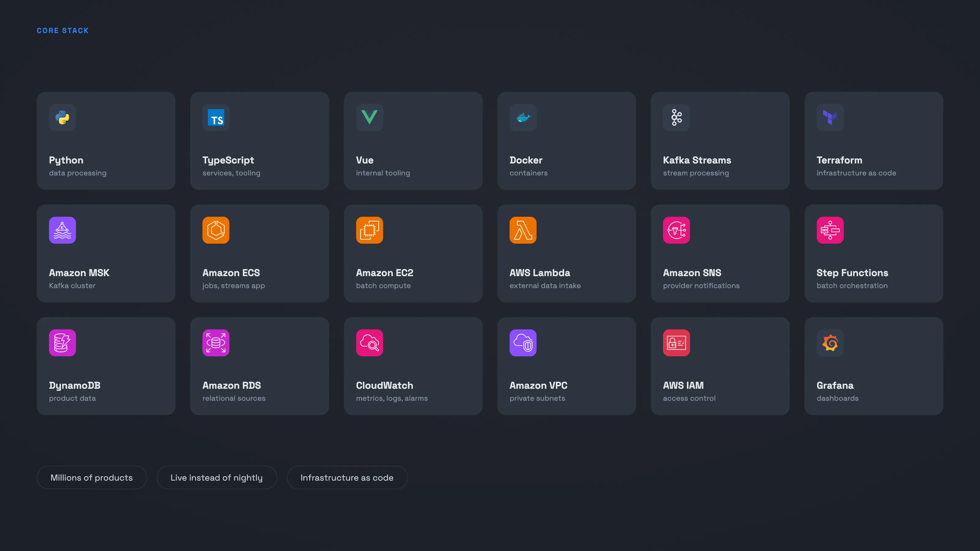Click the "Amazon EC2" card title
Viewport: 980px width, 551px height.
385,273
